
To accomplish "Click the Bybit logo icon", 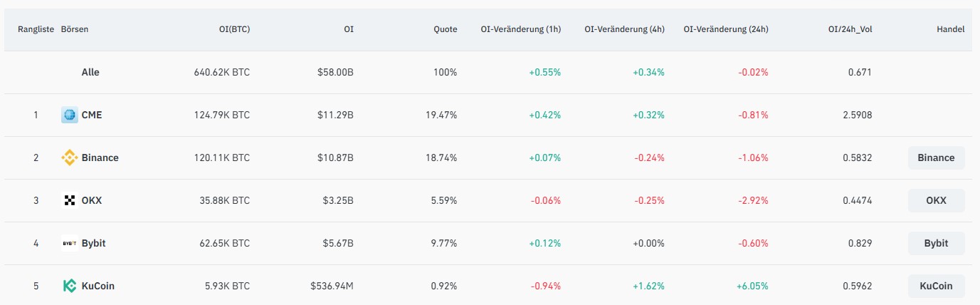I will coord(69,243).
